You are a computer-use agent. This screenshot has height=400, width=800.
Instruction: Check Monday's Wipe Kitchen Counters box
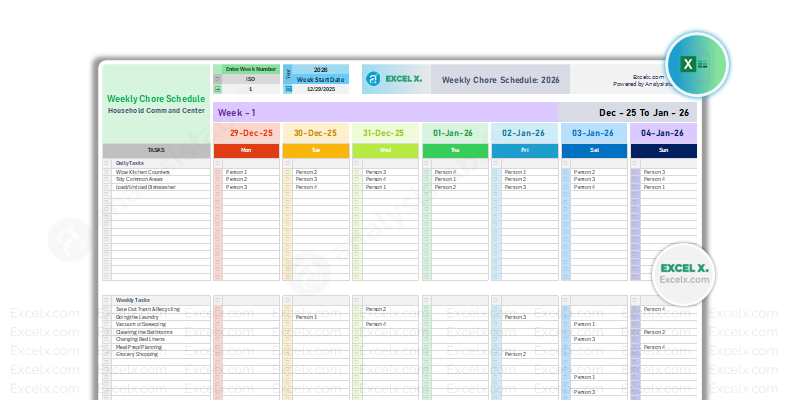pos(218,172)
